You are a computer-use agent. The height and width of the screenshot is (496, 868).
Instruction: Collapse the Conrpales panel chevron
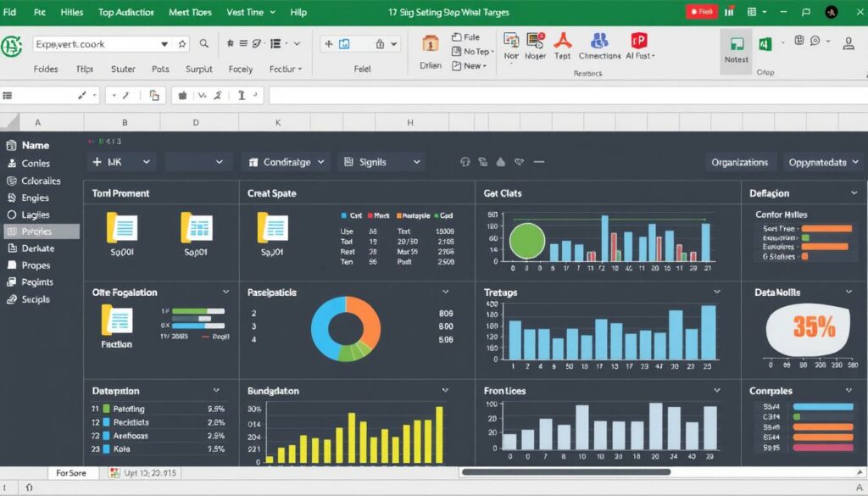coord(849,390)
